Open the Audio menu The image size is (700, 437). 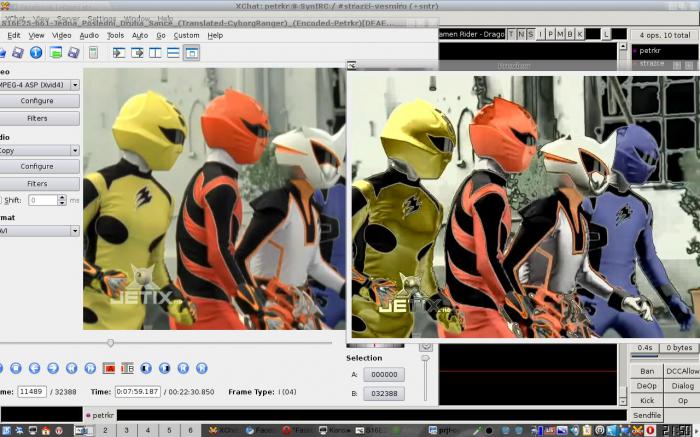pyautogui.click(x=89, y=35)
